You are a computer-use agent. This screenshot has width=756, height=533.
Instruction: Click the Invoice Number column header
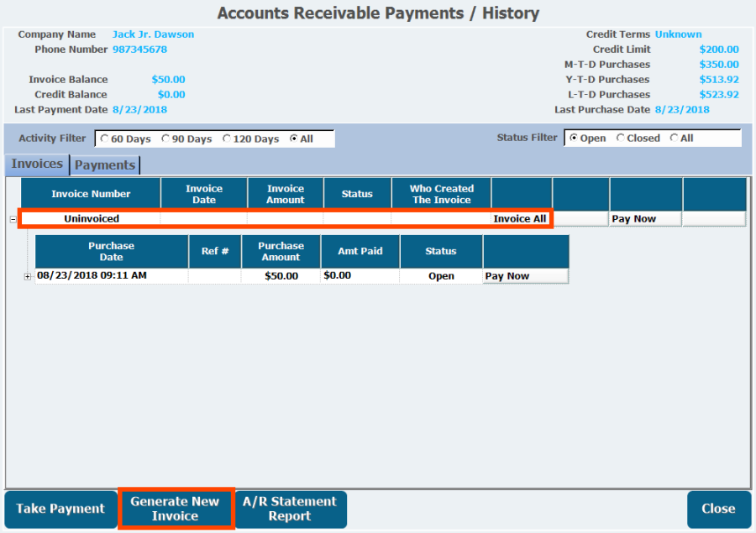click(x=91, y=194)
